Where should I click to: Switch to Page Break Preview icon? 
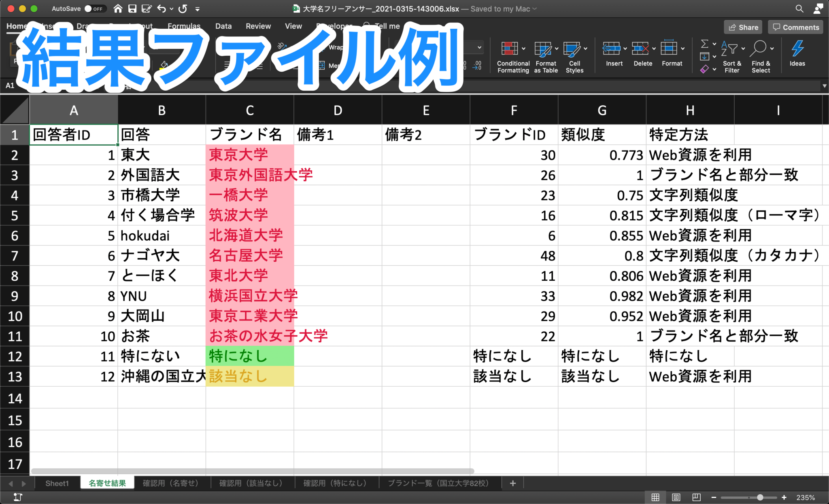click(x=696, y=498)
